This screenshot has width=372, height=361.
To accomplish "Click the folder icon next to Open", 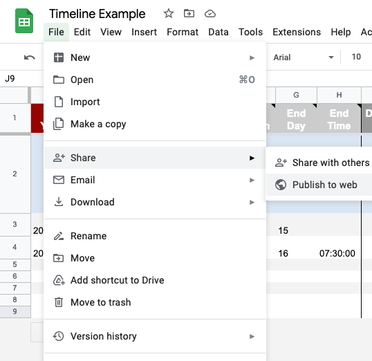I will click(59, 80).
